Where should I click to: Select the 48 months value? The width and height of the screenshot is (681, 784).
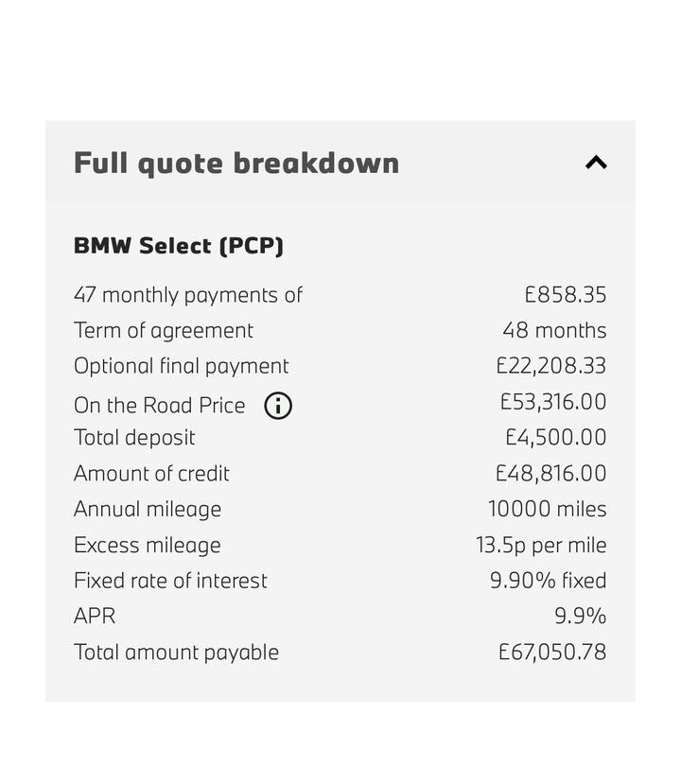click(554, 331)
